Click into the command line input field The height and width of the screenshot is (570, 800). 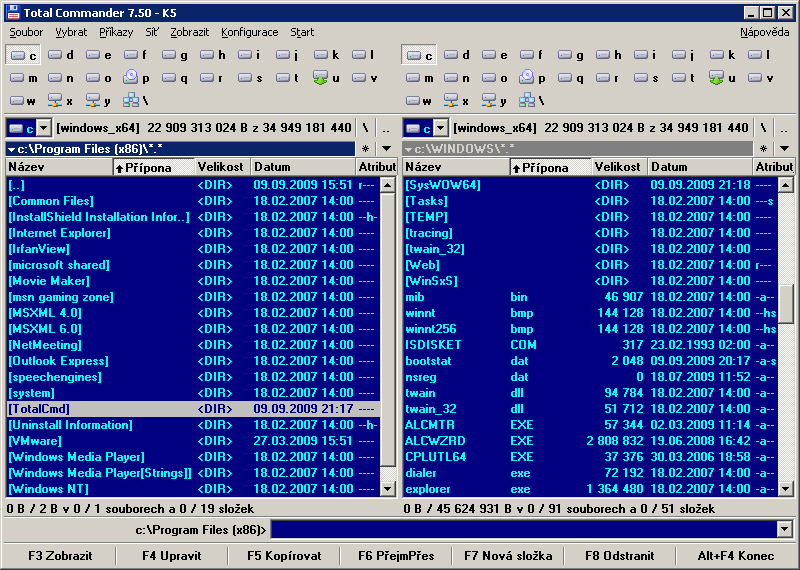(x=524, y=529)
